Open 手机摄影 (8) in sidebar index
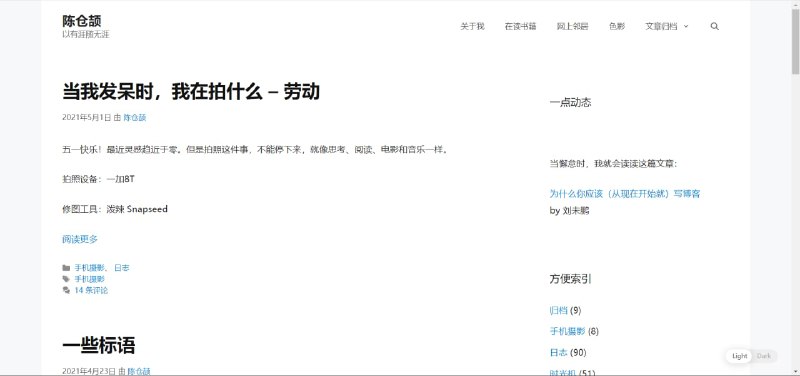 tap(567, 331)
